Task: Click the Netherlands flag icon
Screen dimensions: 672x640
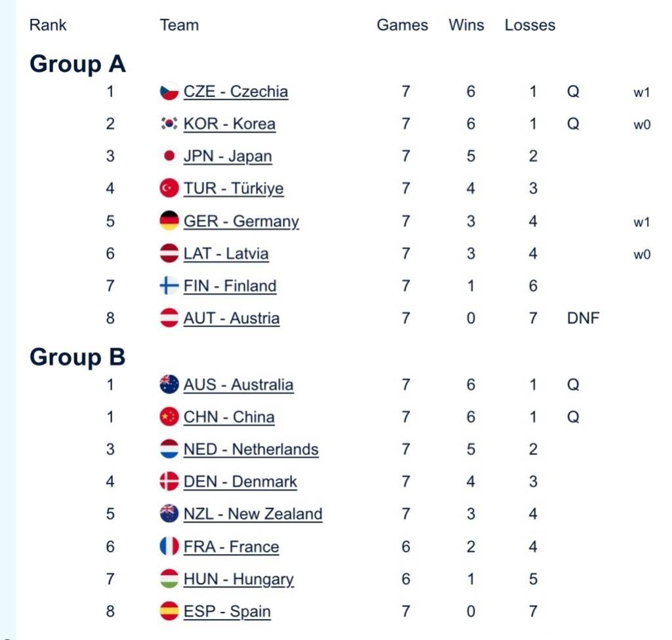Action: (x=169, y=449)
